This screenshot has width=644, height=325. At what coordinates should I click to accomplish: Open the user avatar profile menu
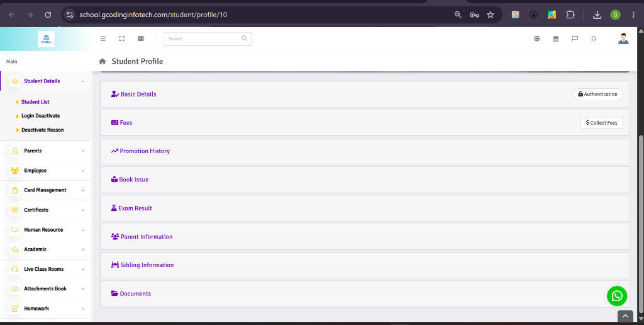[623, 38]
